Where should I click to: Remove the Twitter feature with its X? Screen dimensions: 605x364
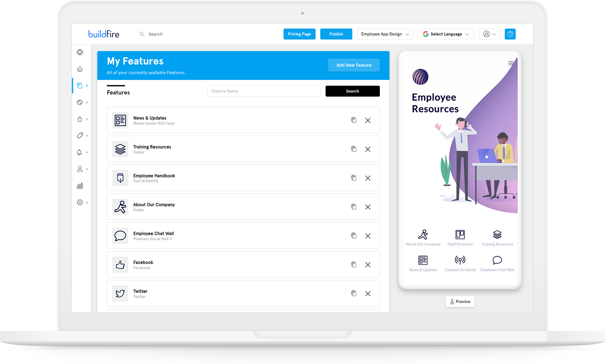368,293
